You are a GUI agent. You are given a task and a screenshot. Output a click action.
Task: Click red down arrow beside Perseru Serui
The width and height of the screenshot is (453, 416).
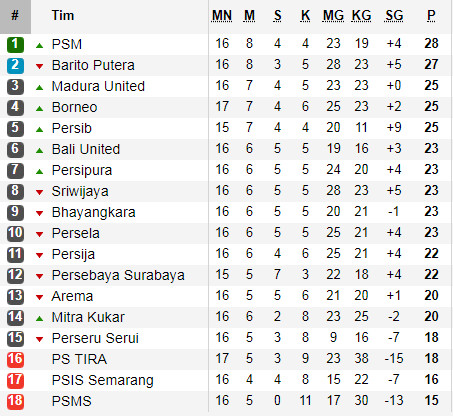tap(39, 339)
